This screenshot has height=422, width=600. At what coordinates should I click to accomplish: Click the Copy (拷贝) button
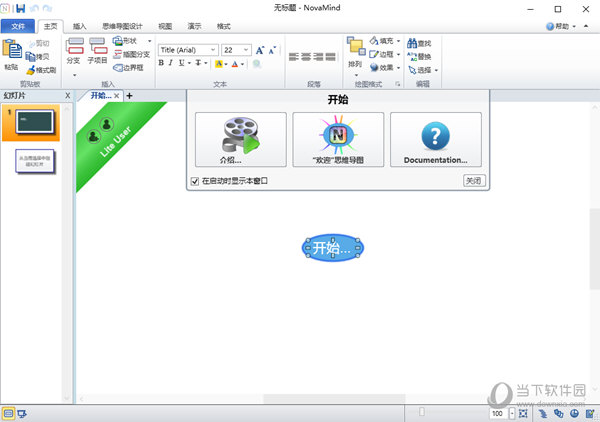click(x=37, y=57)
